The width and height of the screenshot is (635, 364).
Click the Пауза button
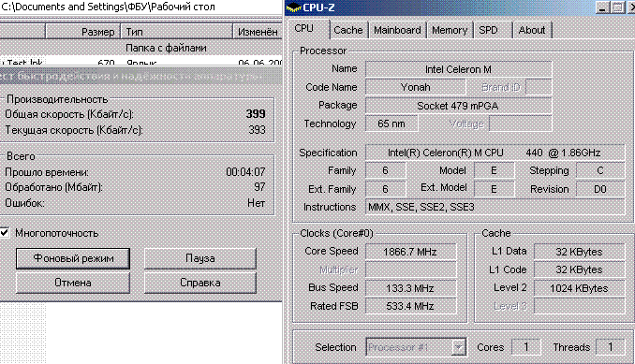[x=200, y=258]
